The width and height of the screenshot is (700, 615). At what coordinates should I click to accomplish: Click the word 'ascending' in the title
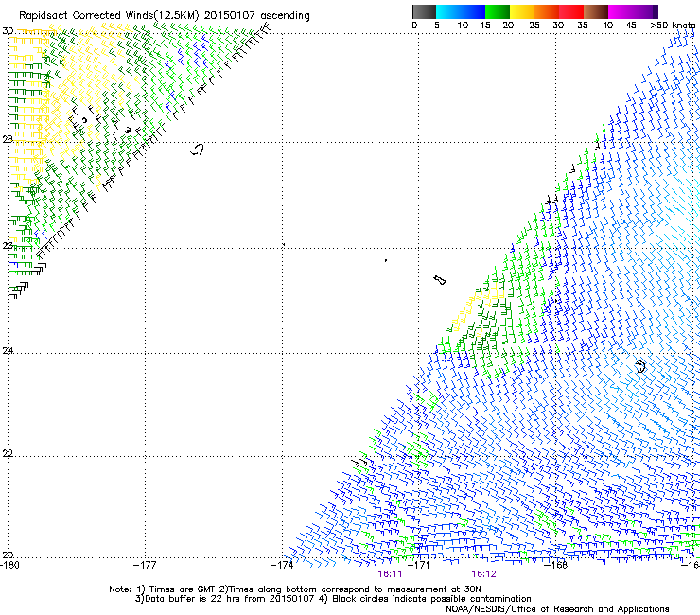coord(285,16)
